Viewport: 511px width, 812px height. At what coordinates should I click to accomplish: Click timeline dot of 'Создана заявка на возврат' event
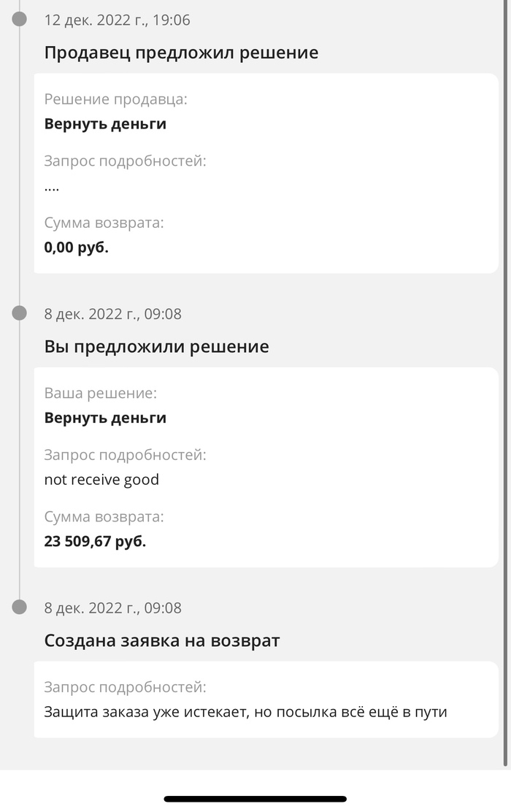(20, 607)
